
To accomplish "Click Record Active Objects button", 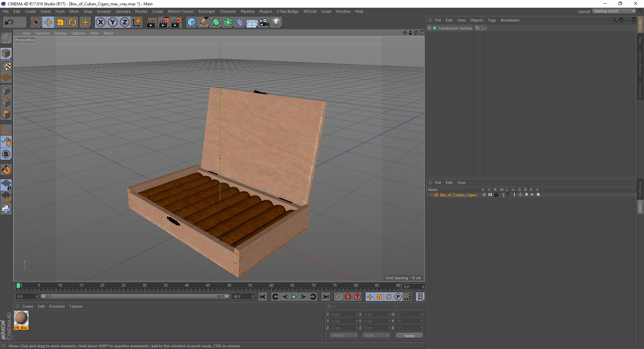I will (x=338, y=297).
